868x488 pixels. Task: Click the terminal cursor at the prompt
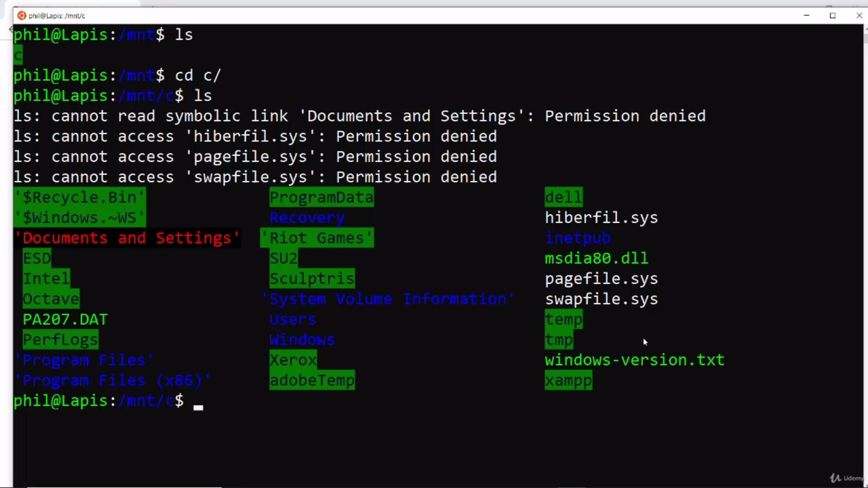point(198,407)
